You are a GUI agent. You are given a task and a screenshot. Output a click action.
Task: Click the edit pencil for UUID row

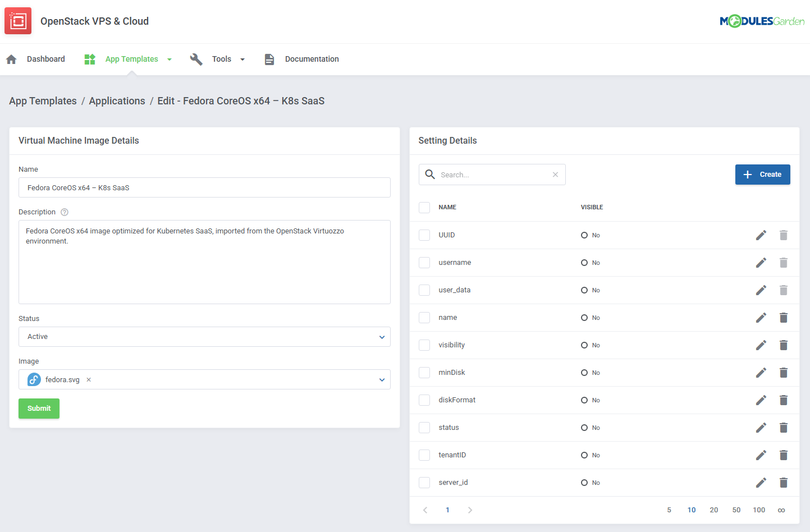[761, 235]
